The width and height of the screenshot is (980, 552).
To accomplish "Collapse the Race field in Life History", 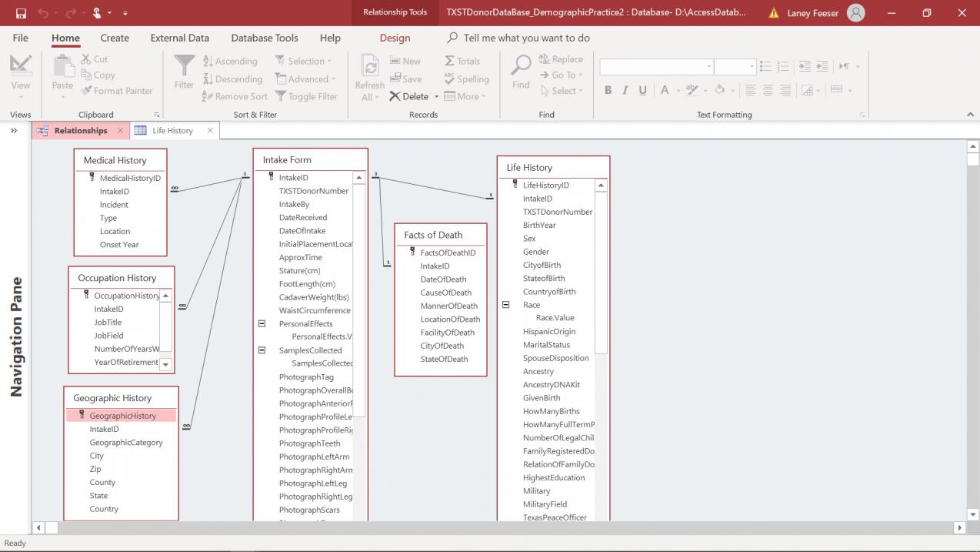I will pyautogui.click(x=506, y=305).
